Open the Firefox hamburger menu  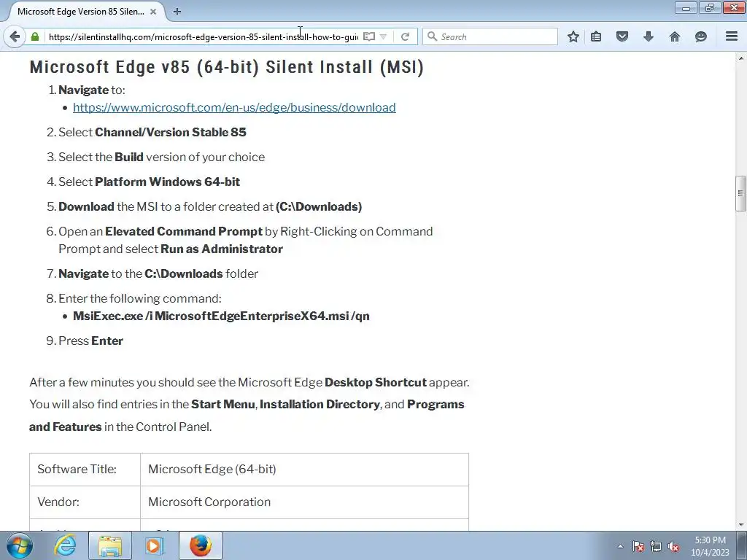732,36
